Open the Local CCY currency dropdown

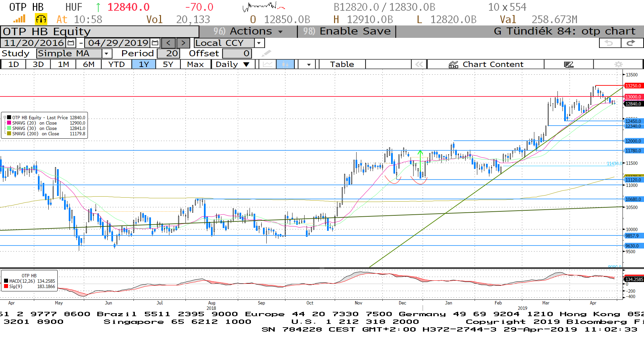[x=259, y=43]
